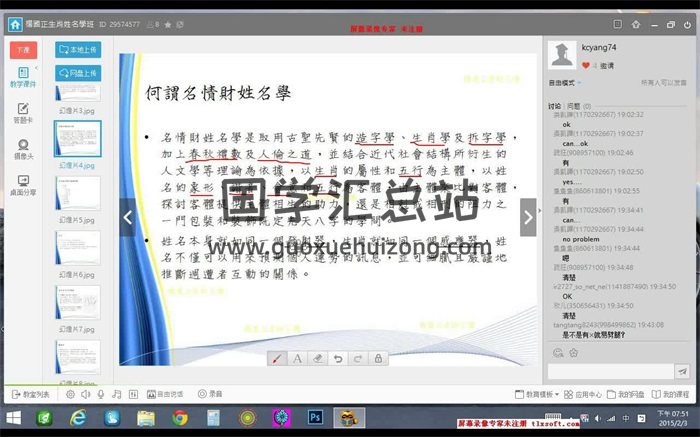Screen dimensions: 700x437
Task: Click the power exit icon top right
Action: 687,25
